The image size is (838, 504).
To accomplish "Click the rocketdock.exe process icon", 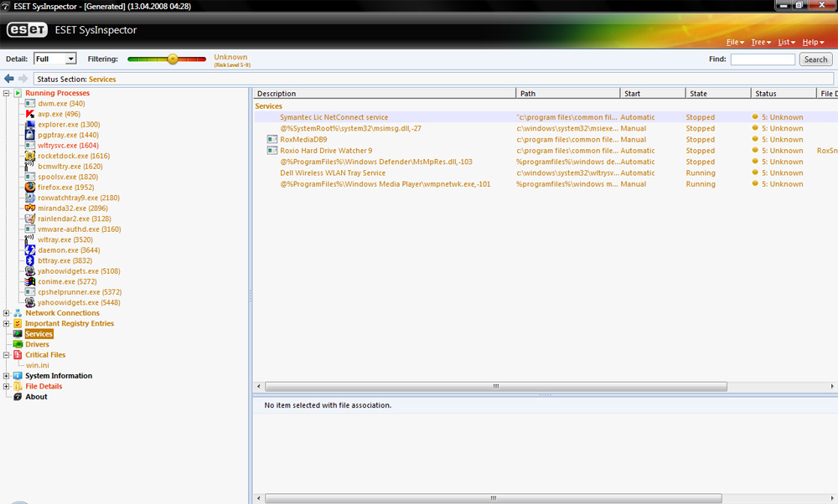I will 30,156.
